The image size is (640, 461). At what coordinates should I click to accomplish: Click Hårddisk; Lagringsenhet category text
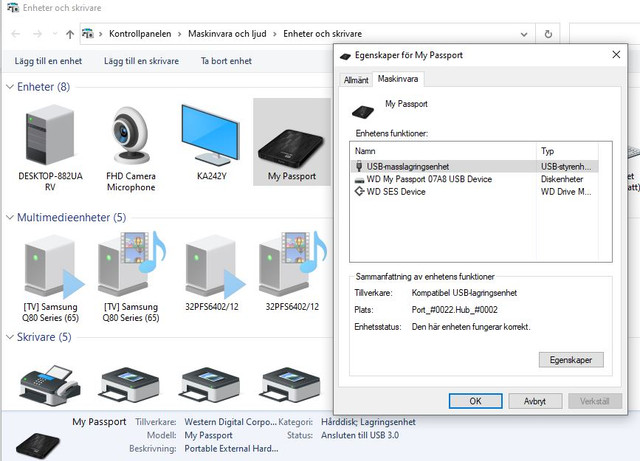coord(368,422)
